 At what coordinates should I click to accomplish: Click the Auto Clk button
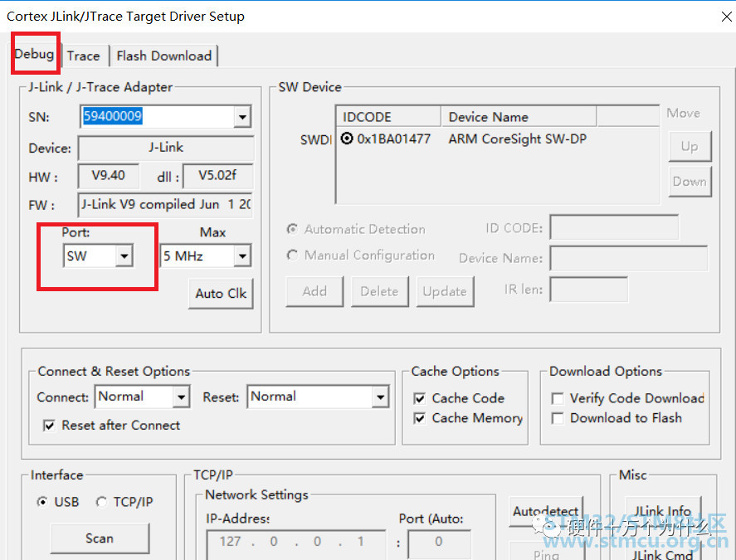[221, 294]
